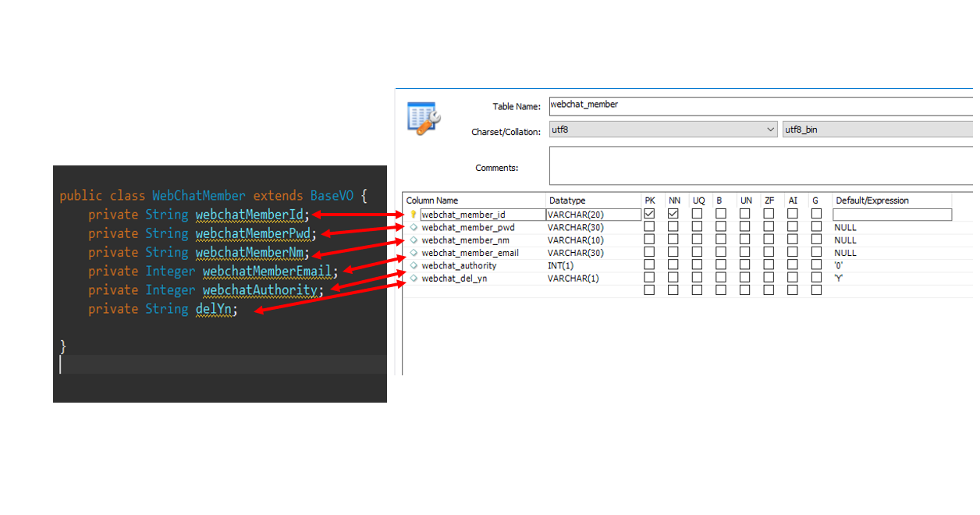This screenshot has height=515, width=980.
Task: Click the diamond icon beside webchat_member_nm
Action: (414, 240)
